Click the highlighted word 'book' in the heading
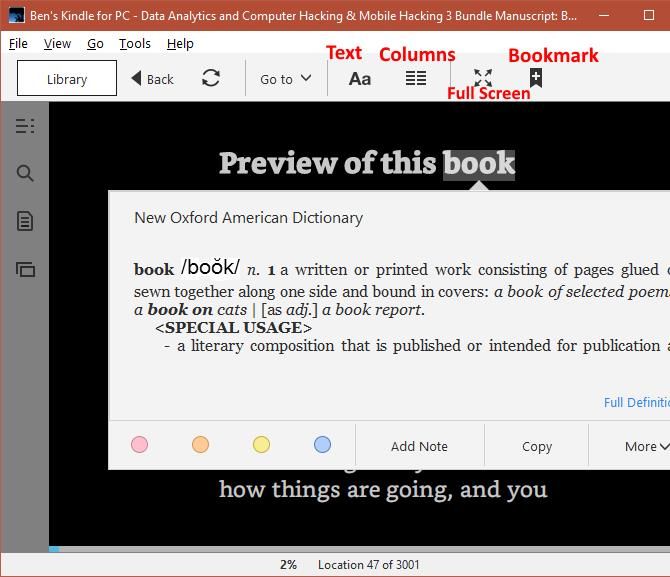This screenshot has height=577, width=670. pos(479,164)
